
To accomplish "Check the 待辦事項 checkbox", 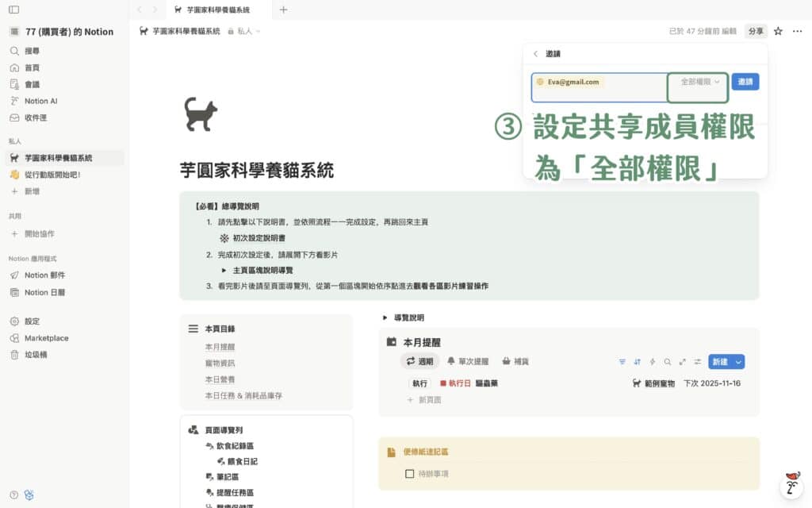I will tap(409, 474).
